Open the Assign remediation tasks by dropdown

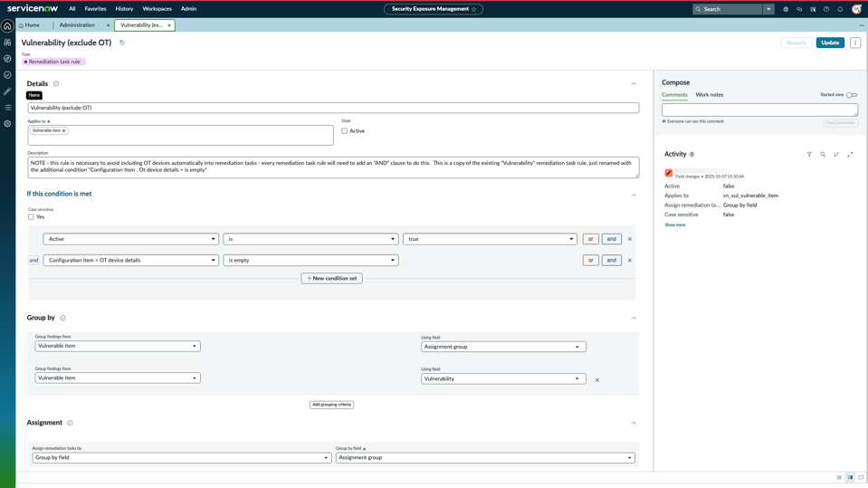[182, 458]
